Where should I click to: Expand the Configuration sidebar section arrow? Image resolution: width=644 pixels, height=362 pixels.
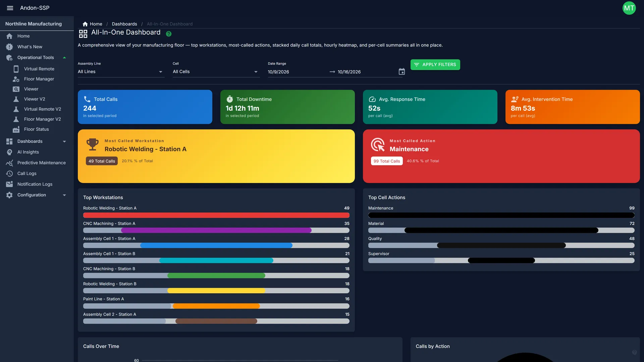point(64,195)
